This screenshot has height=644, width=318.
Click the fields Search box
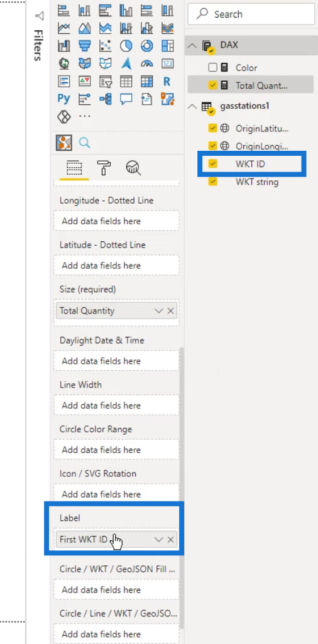251,14
